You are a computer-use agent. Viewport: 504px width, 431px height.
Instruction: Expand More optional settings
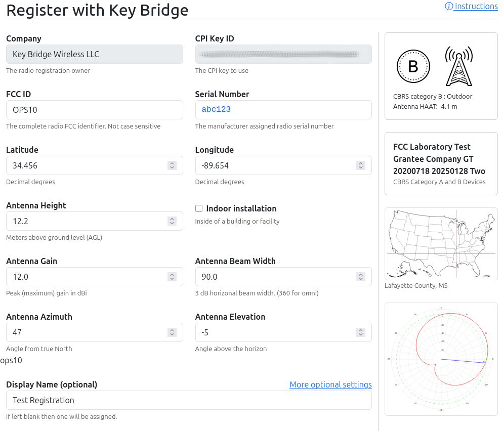[330, 385]
